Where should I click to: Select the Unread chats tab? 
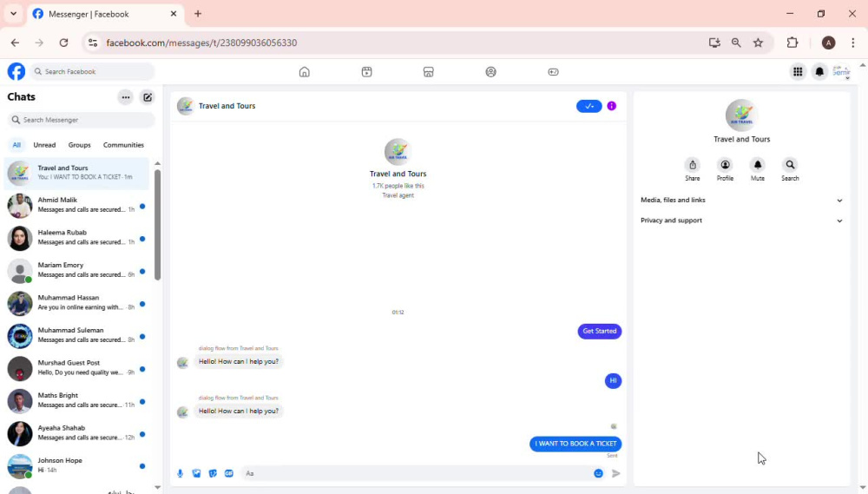coord(44,145)
